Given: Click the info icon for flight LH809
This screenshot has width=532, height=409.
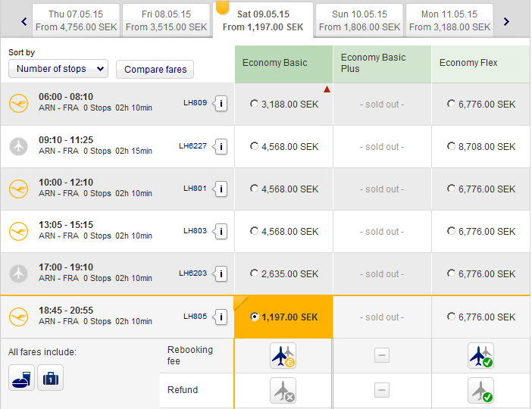Looking at the screenshot, I should pos(221,104).
